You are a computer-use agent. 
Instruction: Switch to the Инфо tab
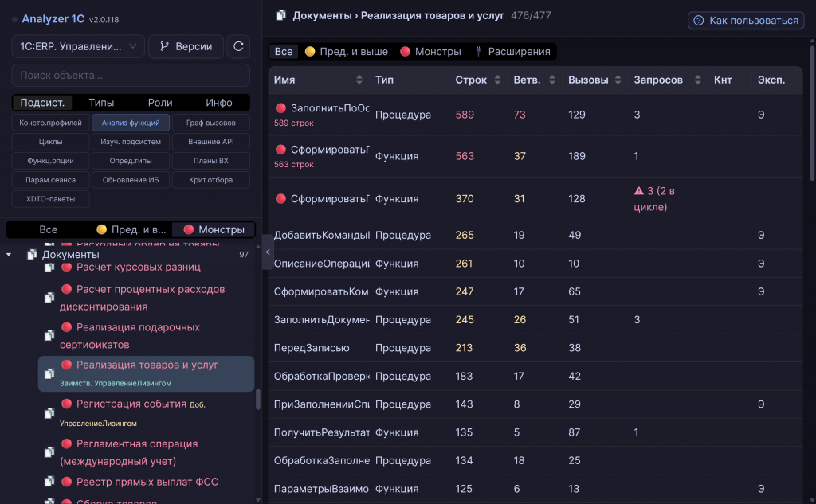tap(218, 103)
